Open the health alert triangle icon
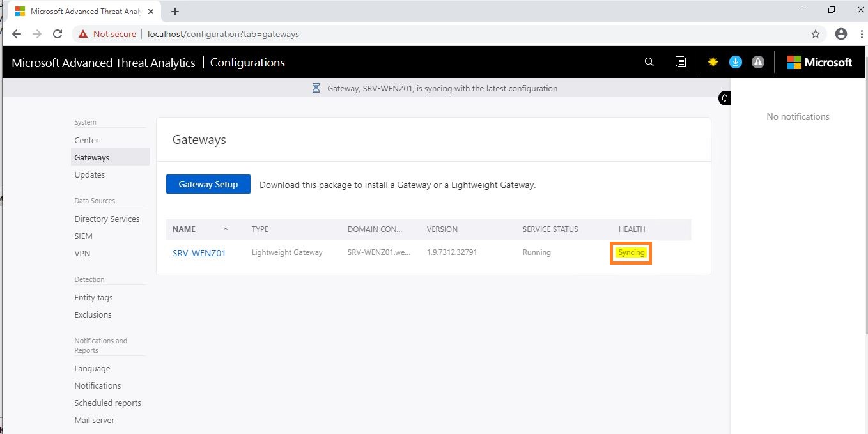The width and height of the screenshot is (868, 434). 758,62
